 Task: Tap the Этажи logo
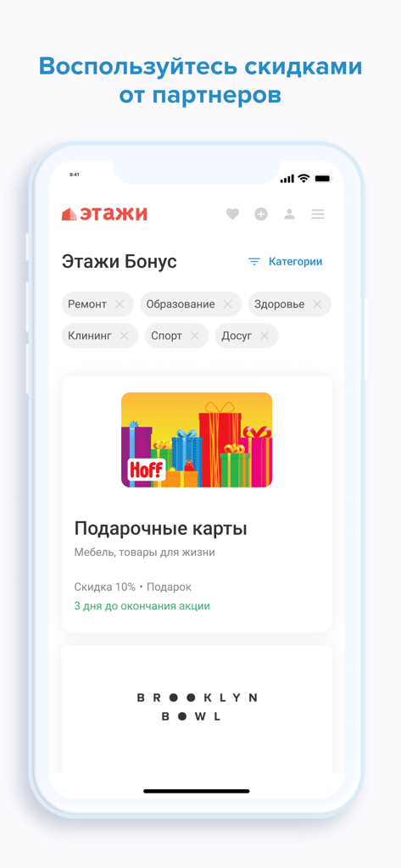click(x=104, y=214)
